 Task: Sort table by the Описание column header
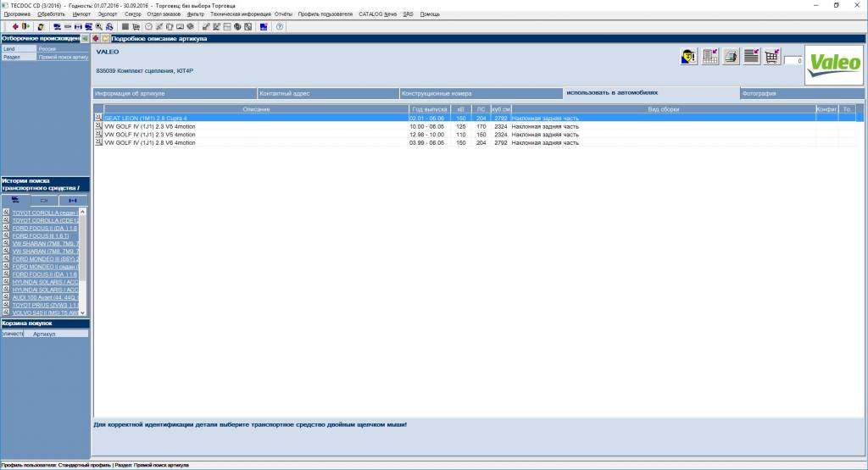coord(256,109)
